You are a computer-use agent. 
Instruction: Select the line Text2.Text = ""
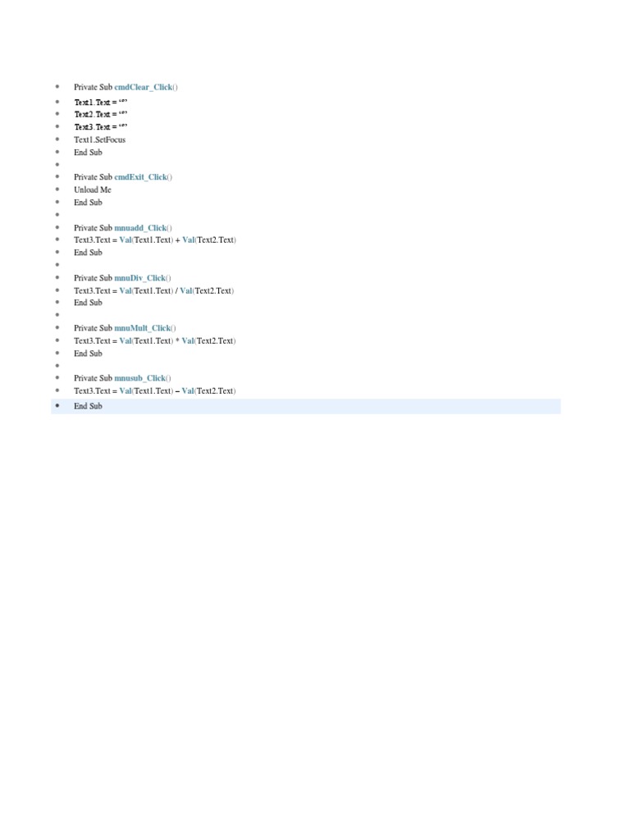(101, 114)
